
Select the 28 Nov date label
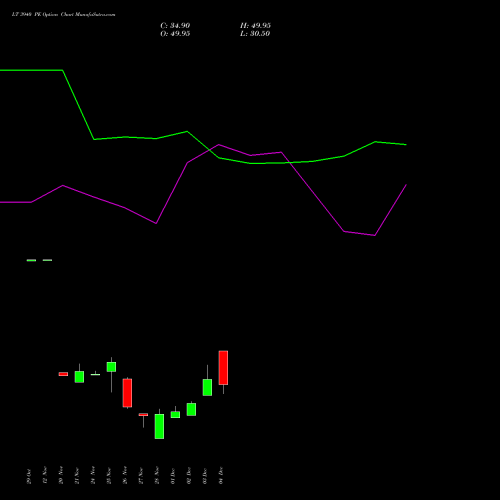(x=157, y=475)
